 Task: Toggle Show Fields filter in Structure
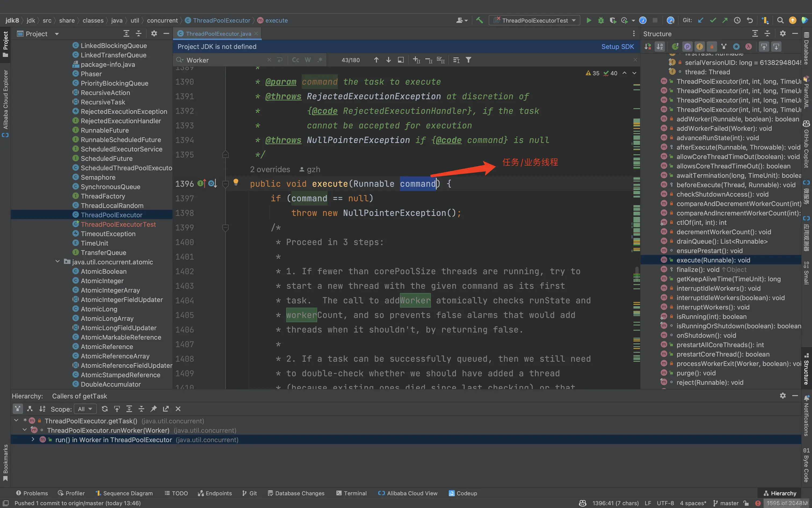tap(699, 47)
